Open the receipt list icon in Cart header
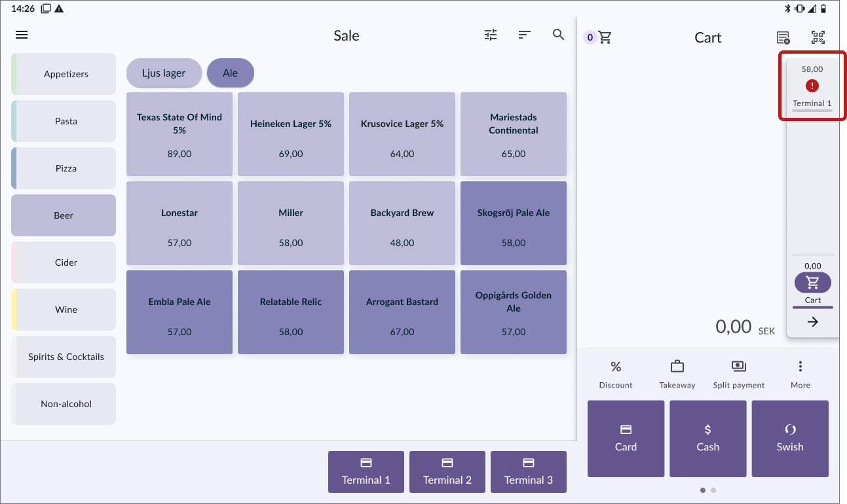The image size is (847, 504). click(783, 38)
